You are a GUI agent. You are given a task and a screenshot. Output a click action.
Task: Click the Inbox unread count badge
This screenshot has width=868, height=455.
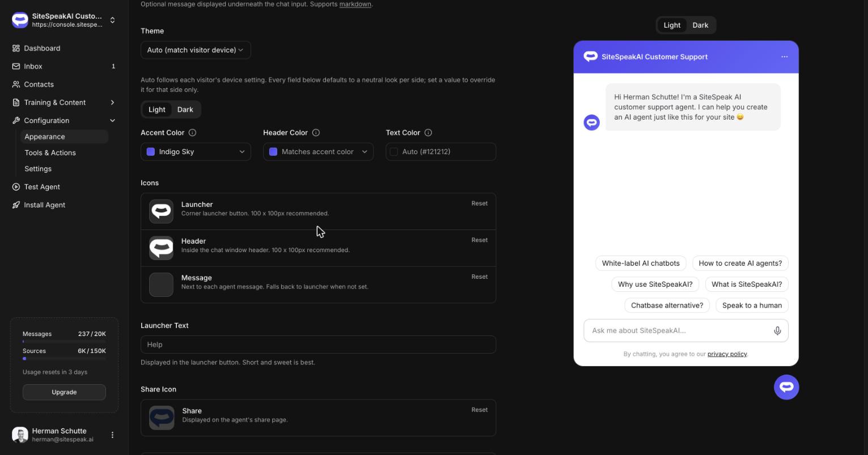pos(113,66)
